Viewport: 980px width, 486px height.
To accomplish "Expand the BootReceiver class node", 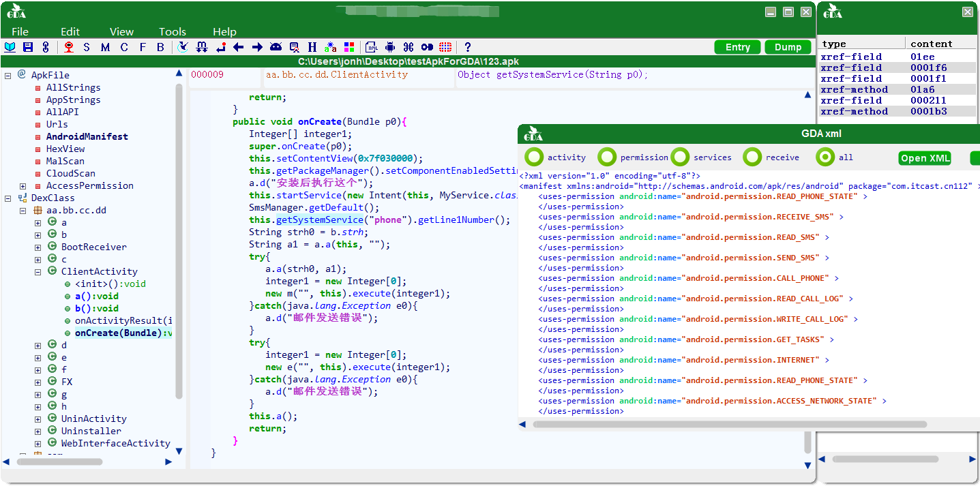I will 38,247.
